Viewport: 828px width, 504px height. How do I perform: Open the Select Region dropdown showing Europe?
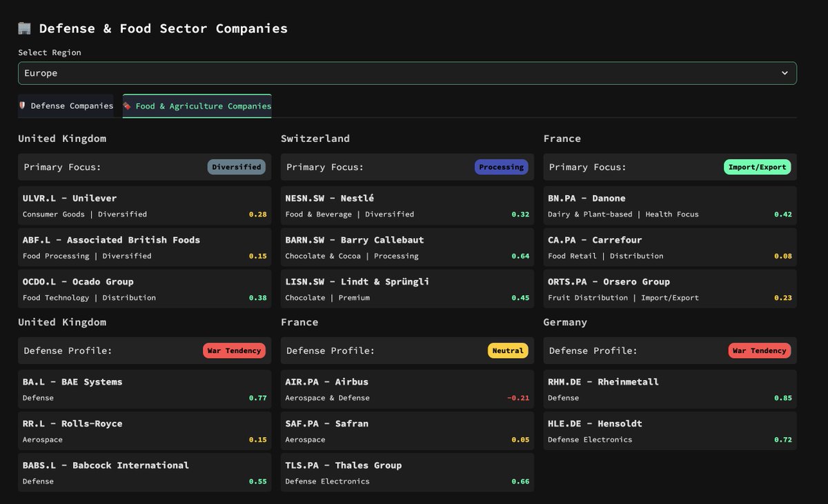click(407, 73)
